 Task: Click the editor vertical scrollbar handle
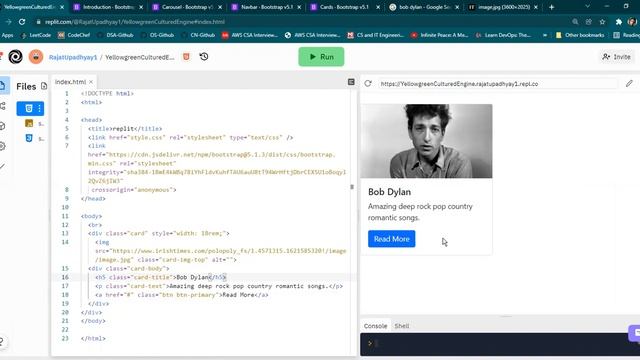coord(352,187)
